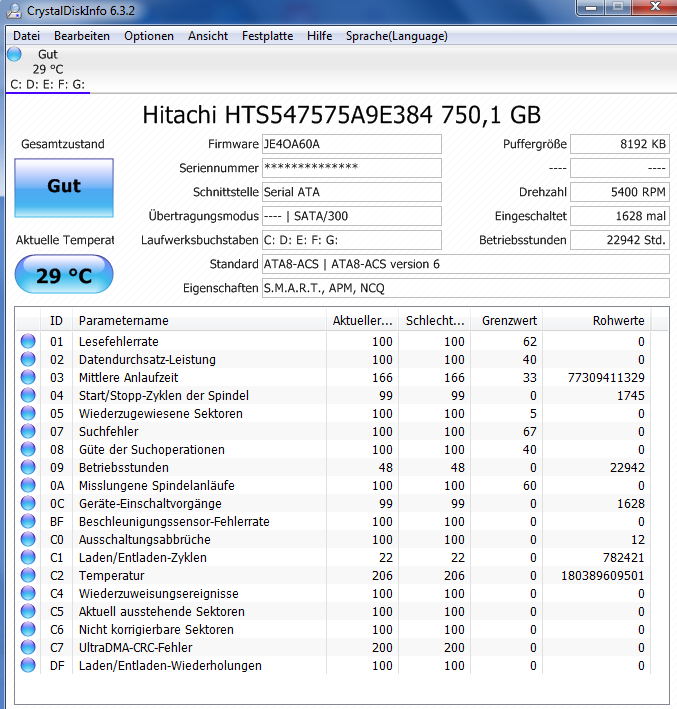Open the Datei menu
This screenshot has height=709, width=677.
(26, 36)
